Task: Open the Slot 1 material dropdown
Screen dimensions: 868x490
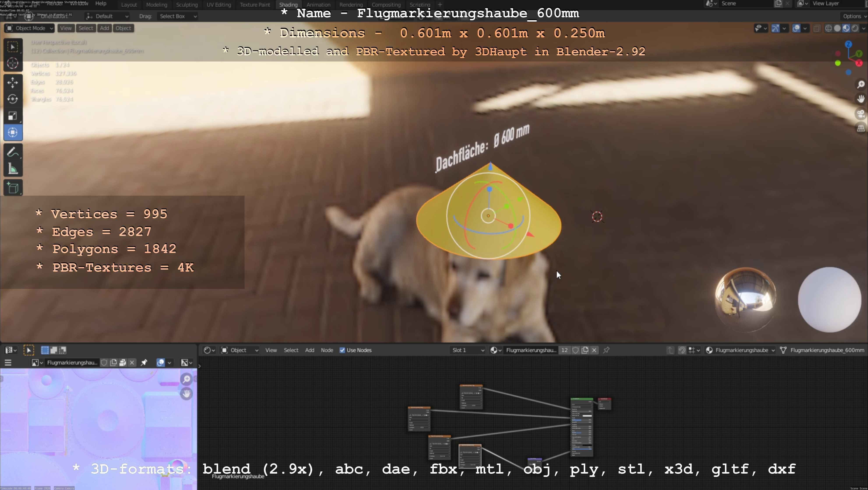Action: click(468, 350)
